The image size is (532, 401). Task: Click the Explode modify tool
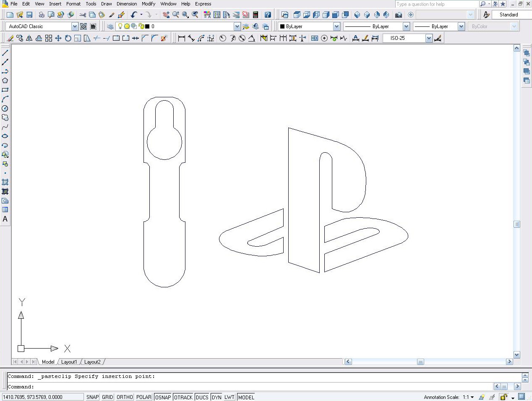pos(164,38)
